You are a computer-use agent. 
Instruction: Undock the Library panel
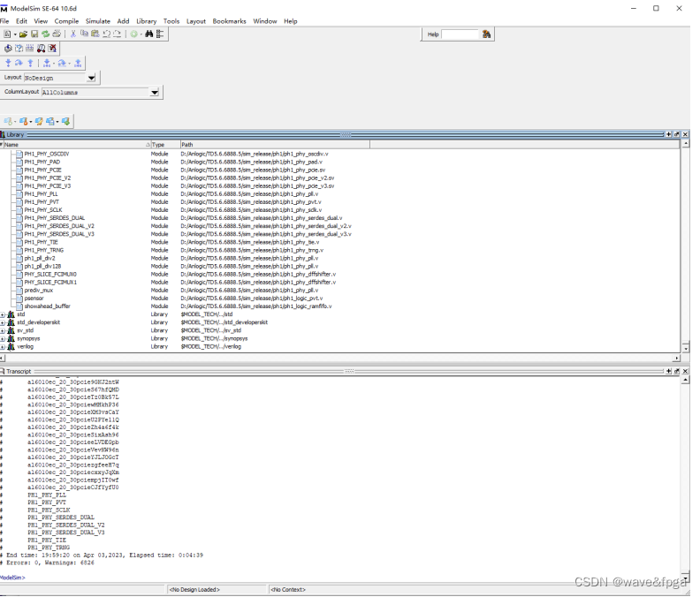[x=677, y=134]
